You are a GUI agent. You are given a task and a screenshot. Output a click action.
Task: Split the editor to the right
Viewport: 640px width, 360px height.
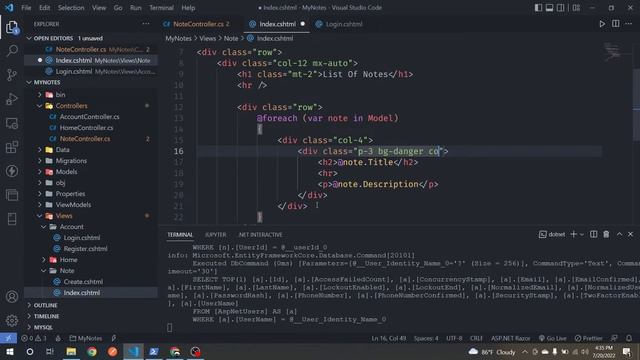[x=616, y=24]
